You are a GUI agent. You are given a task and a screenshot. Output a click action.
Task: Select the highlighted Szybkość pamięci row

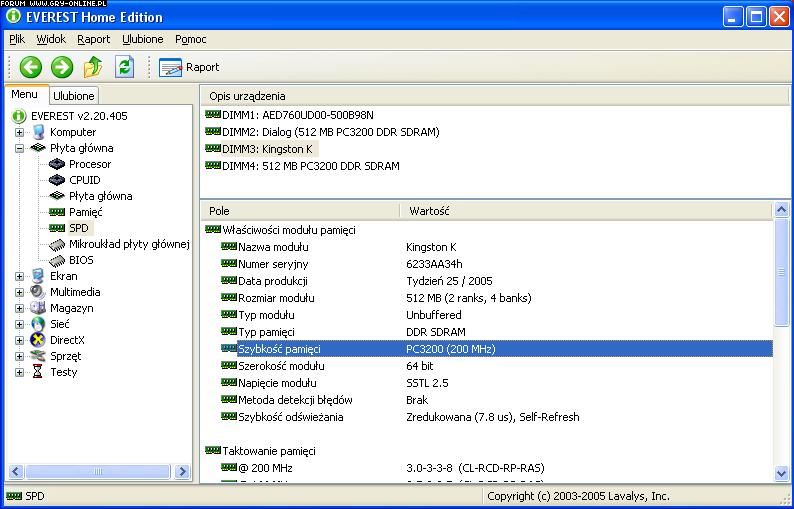pyautogui.click(x=497, y=349)
